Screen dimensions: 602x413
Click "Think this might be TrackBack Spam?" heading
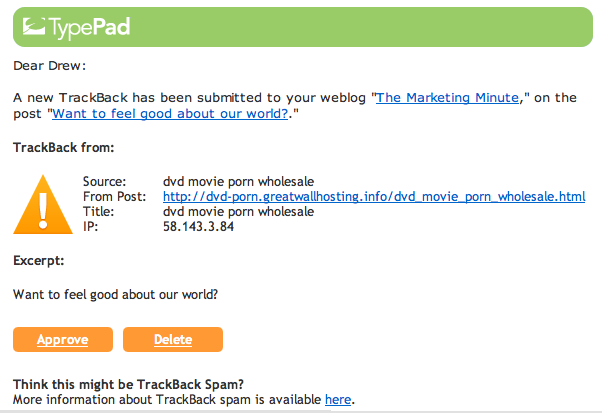[x=128, y=384]
